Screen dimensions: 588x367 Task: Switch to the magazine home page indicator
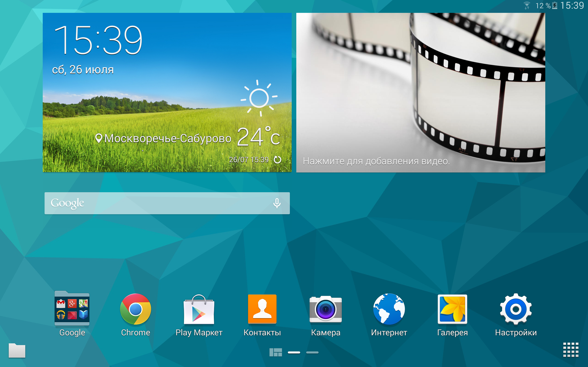[x=276, y=352]
